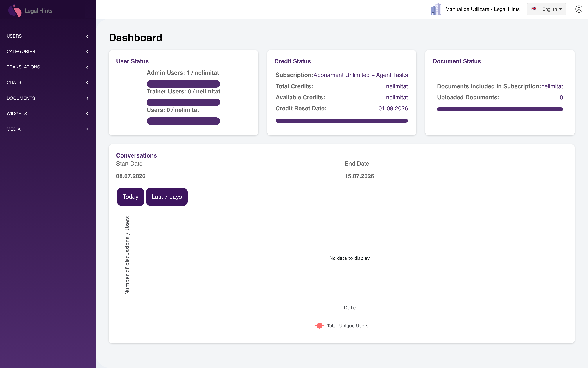Image resolution: width=588 pixels, height=368 pixels.
Task: Click the Available Credits nelimitat value
Action: pyautogui.click(x=397, y=97)
